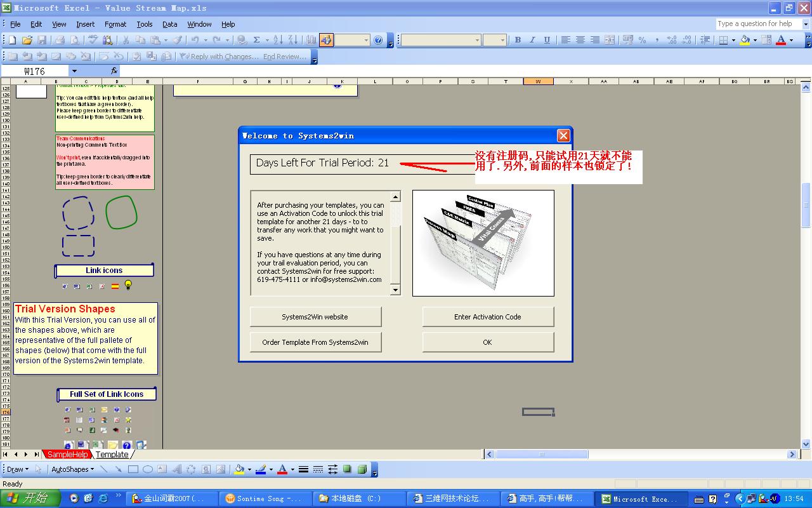812x508 pixels.
Task: Open the Insert menu
Action: click(85, 24)
